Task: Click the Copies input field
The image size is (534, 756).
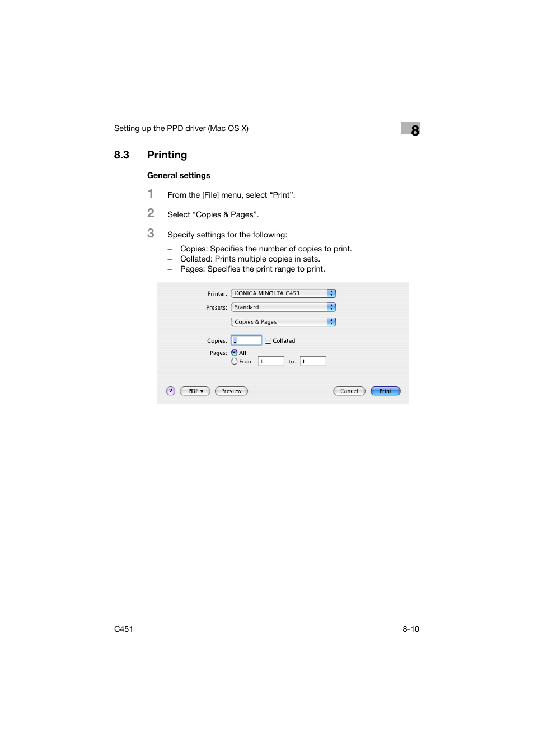Action: (x=246, y=340)
